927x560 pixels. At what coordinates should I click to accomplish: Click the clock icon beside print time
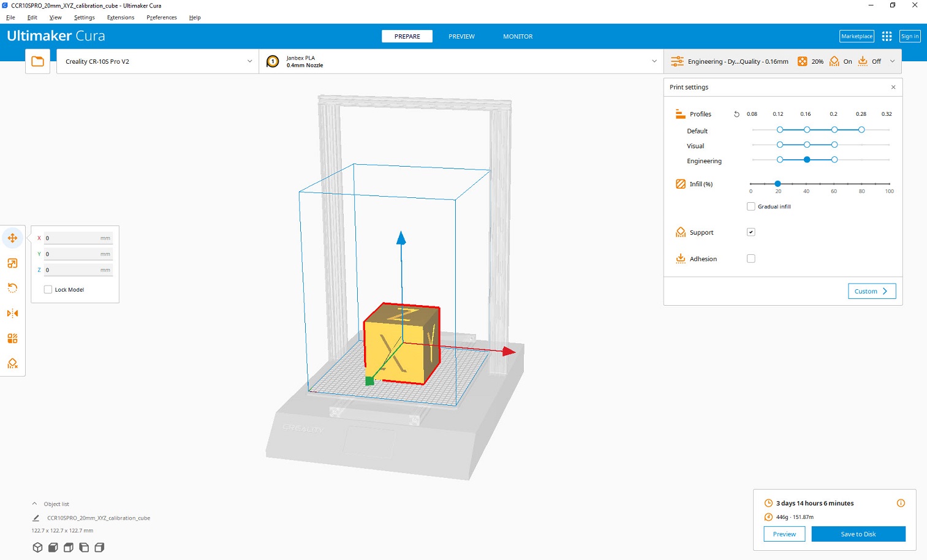(768, 503)
